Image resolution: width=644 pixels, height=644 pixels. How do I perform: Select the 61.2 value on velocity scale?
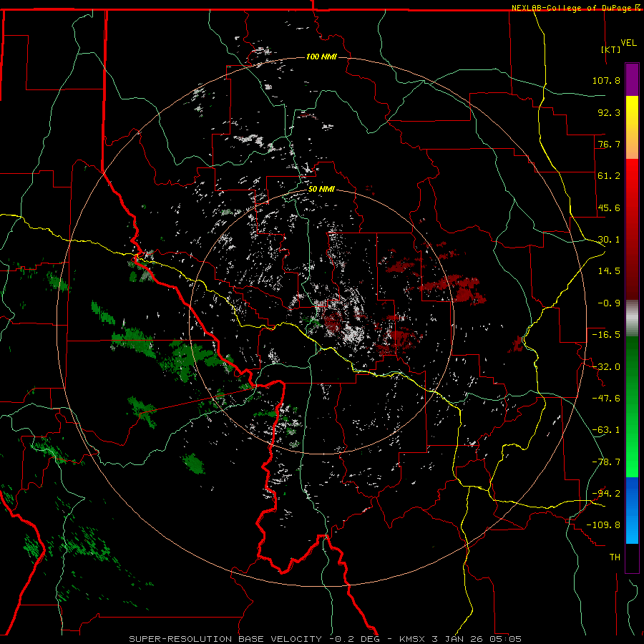click(609, 176)
